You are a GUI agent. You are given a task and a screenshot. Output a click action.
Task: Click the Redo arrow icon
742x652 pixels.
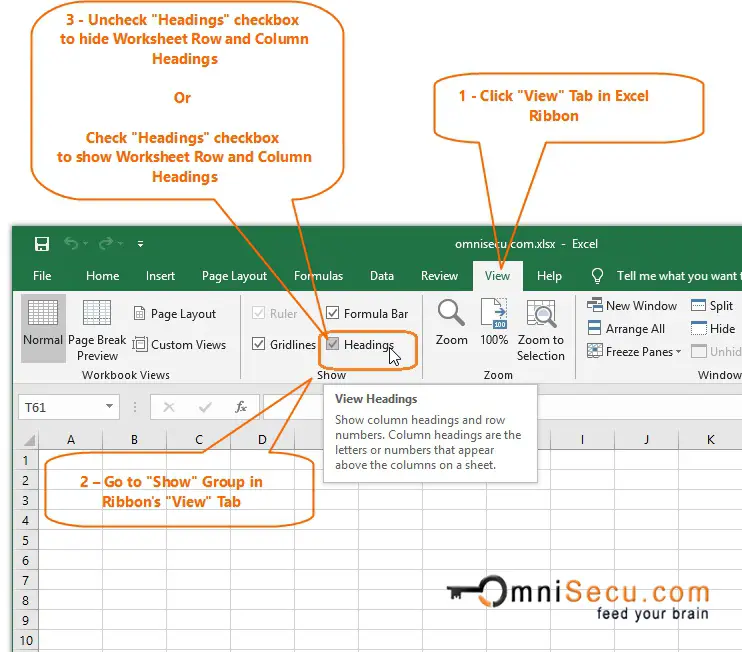click(106, 243)
